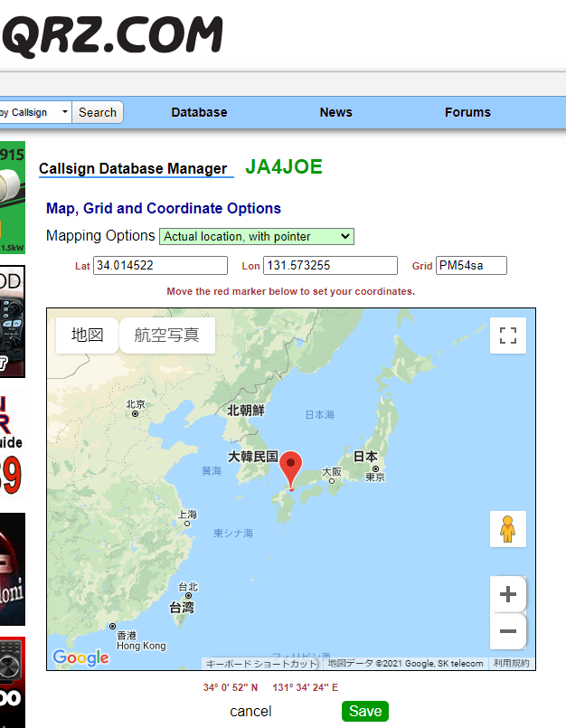Click 大韓民国 label on the map
This screenshot has width=566, height=728.
point(252,457)
